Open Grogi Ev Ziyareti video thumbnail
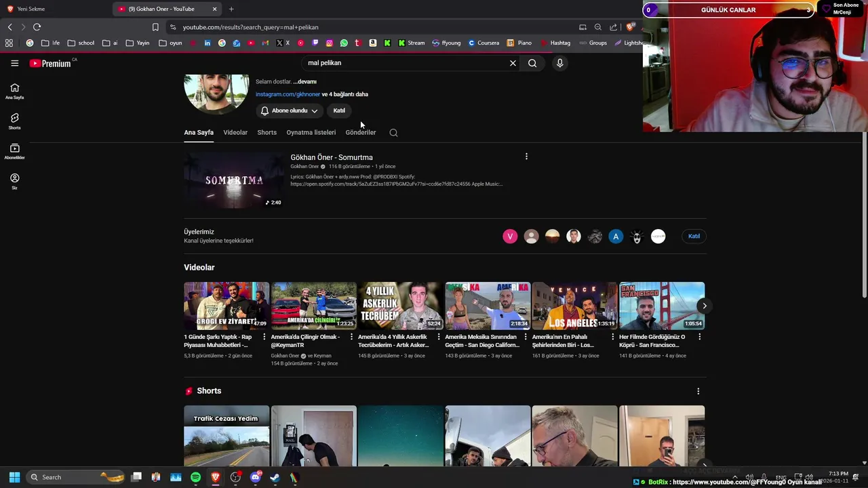 tap(226, 306)
